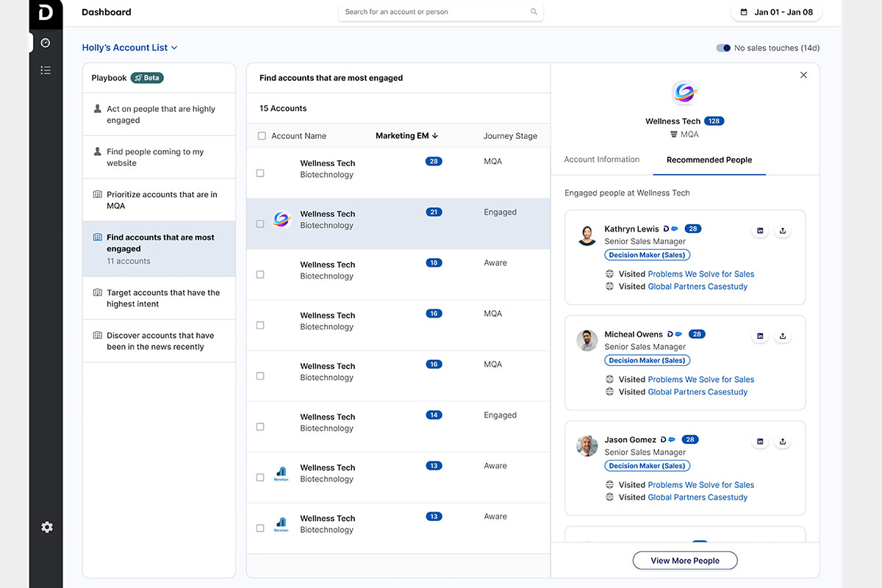The width and height of the screenshot is (882, 588).
Task: Switch to the Account Information tab
Action: pos(601,159)
